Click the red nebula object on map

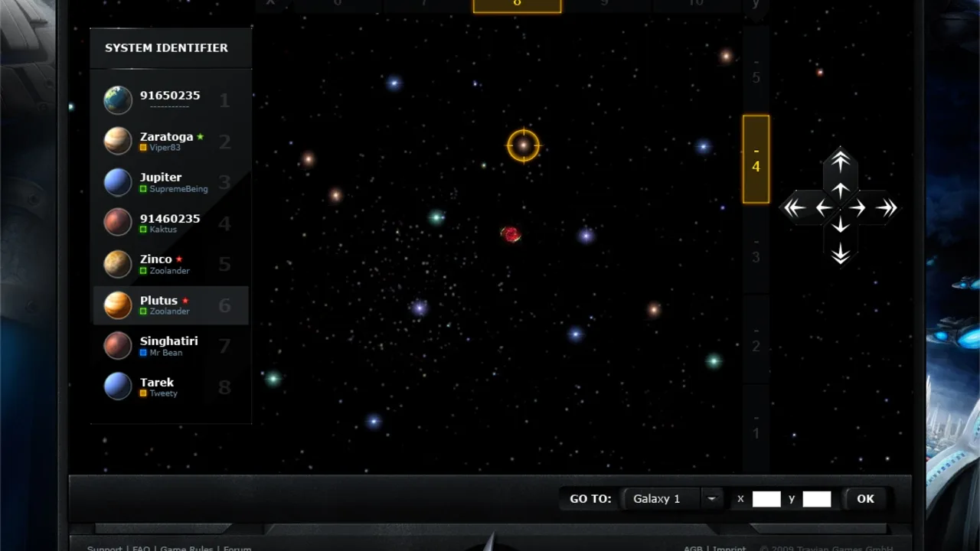click(511, 234)
